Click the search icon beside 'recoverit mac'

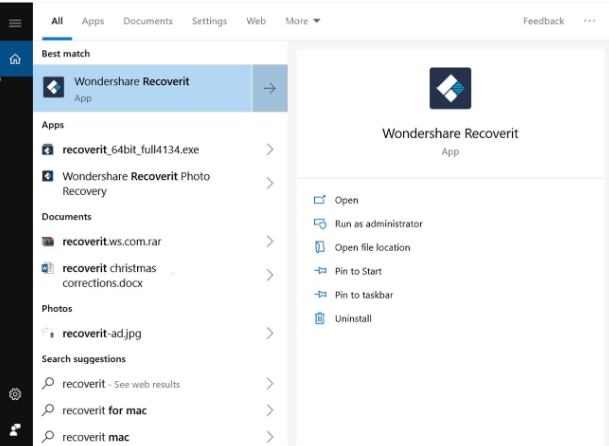[48, 436]
